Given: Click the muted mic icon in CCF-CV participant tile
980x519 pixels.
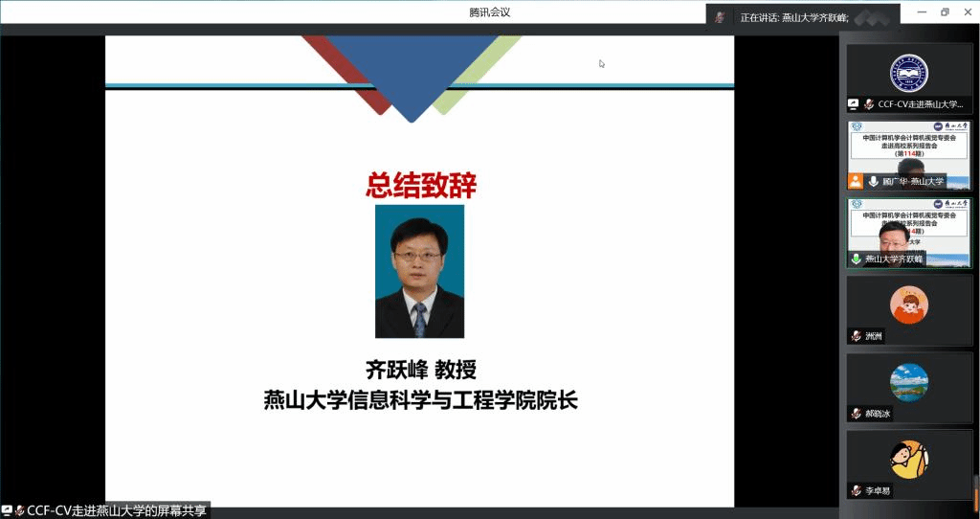Looking at the screenshot, I should point(869,103).
